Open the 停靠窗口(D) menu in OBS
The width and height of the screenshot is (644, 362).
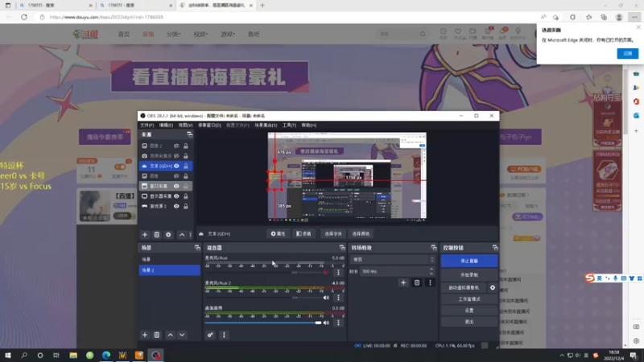coord(209,125)
